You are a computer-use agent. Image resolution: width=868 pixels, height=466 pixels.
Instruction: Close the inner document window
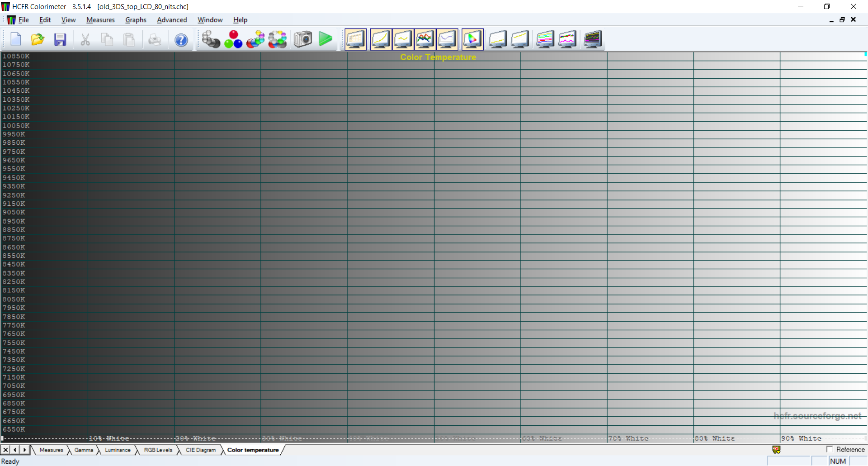tap(854, 19)
